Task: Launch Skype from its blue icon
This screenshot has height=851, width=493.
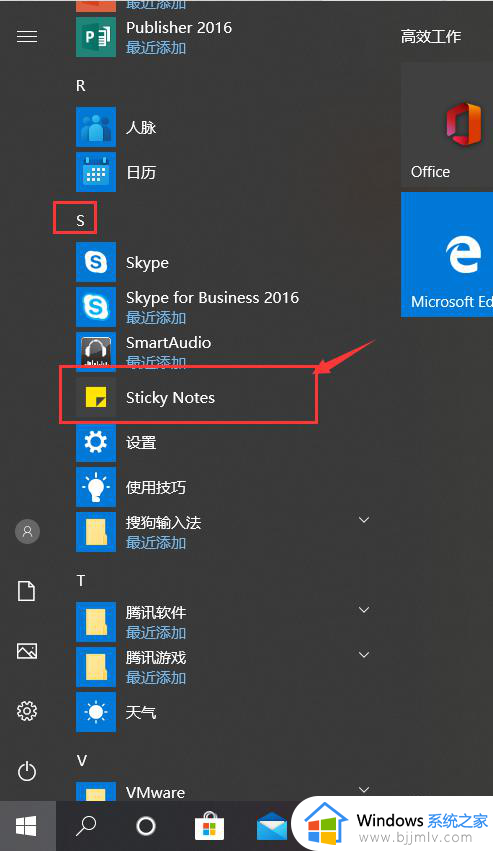Action: 96,262
